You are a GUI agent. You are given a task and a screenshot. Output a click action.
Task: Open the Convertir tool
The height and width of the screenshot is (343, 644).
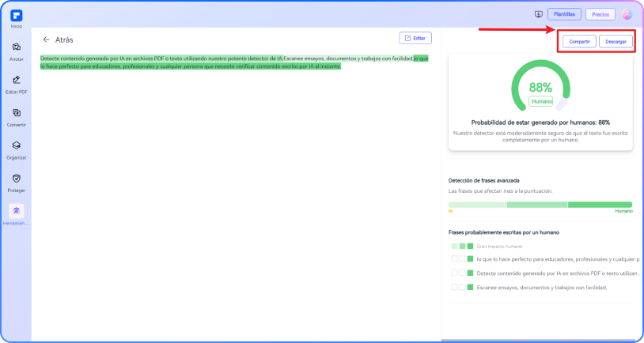(x=17, y=117)
